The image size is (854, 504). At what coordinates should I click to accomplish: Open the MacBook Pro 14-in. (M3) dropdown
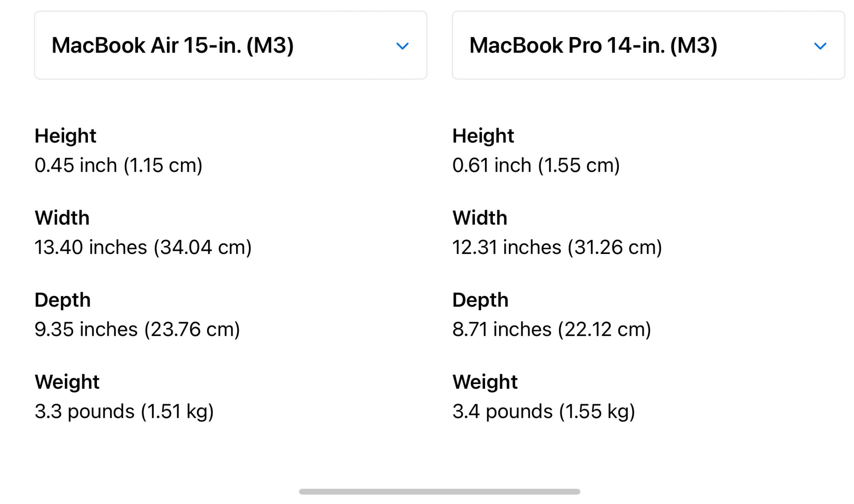coord(648,45)
